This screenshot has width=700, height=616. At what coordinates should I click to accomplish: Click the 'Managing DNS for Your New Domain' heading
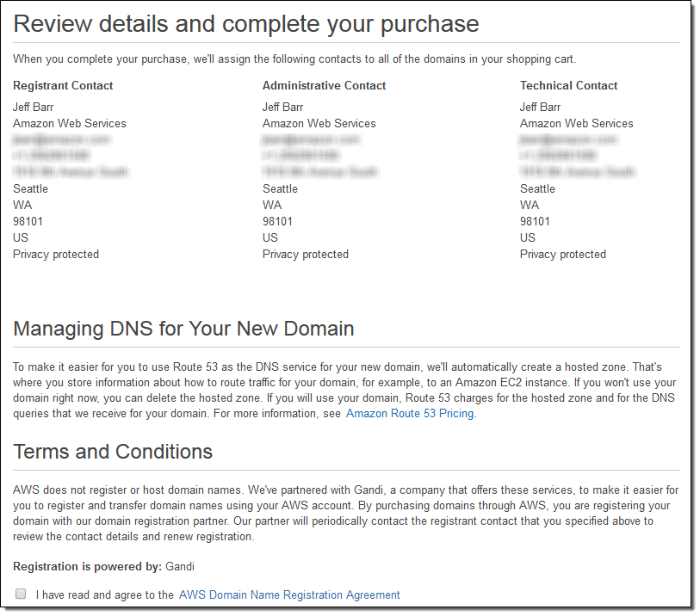tap(183, 329)
